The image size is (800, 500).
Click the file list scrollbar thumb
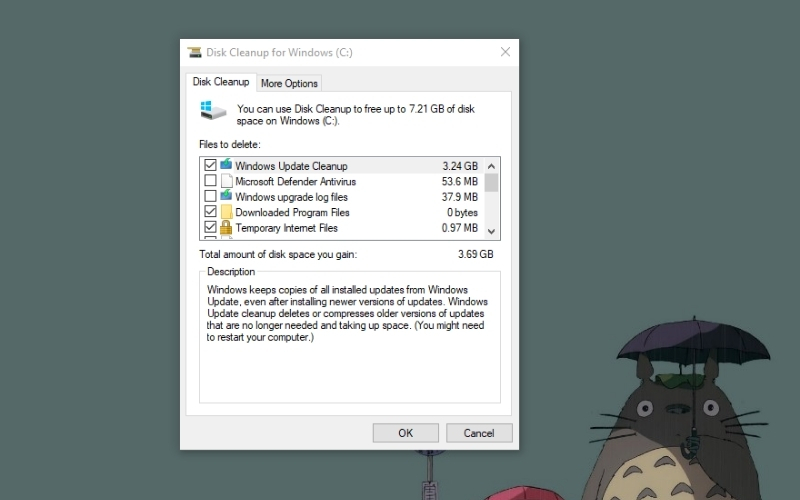491,182
